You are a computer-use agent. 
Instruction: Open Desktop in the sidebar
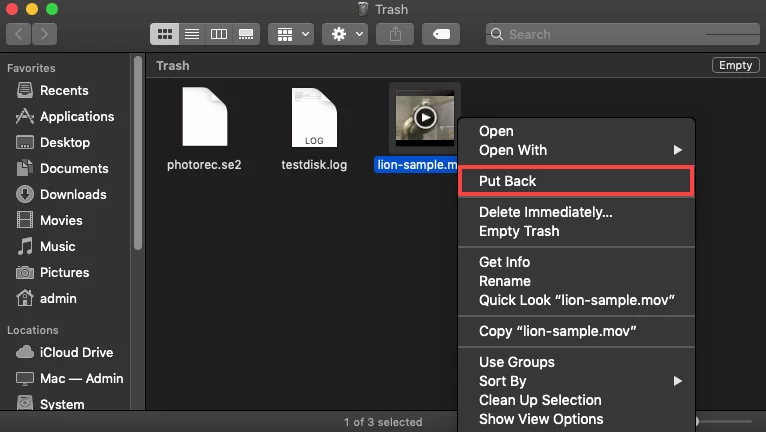53,142
